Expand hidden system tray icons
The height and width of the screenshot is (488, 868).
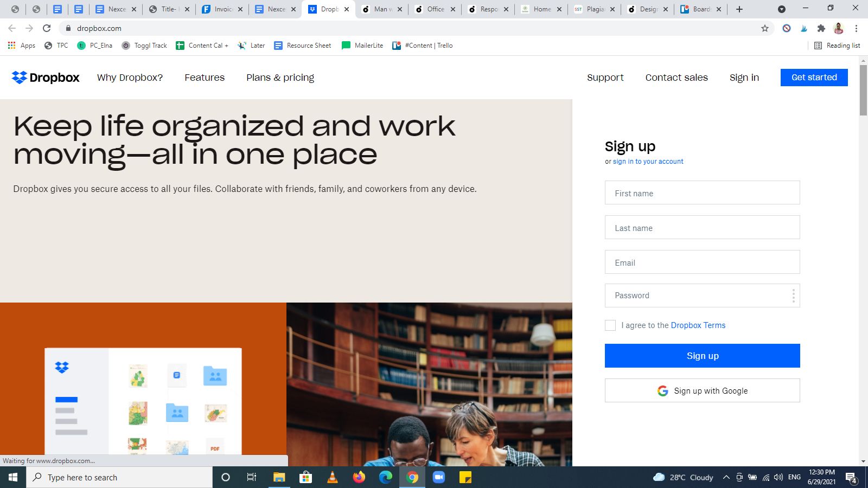coord(726,477)
